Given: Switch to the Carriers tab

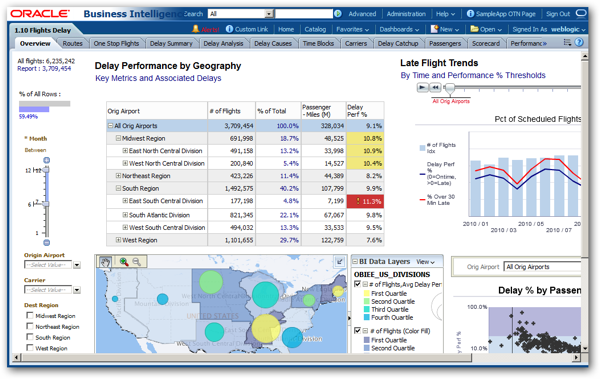Looking at the screenshot, I should pyautogui.click(x=356, y=43).
